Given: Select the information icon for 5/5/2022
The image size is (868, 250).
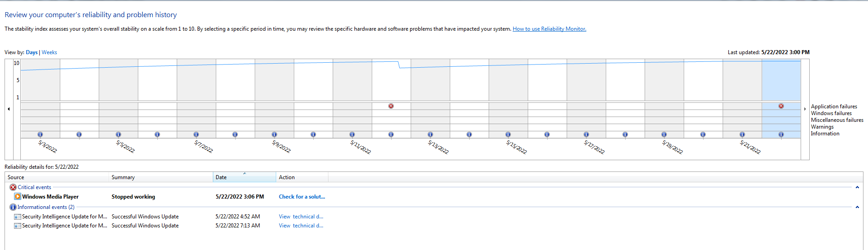Looking at the screenshot, I should [x=118, y=134].
